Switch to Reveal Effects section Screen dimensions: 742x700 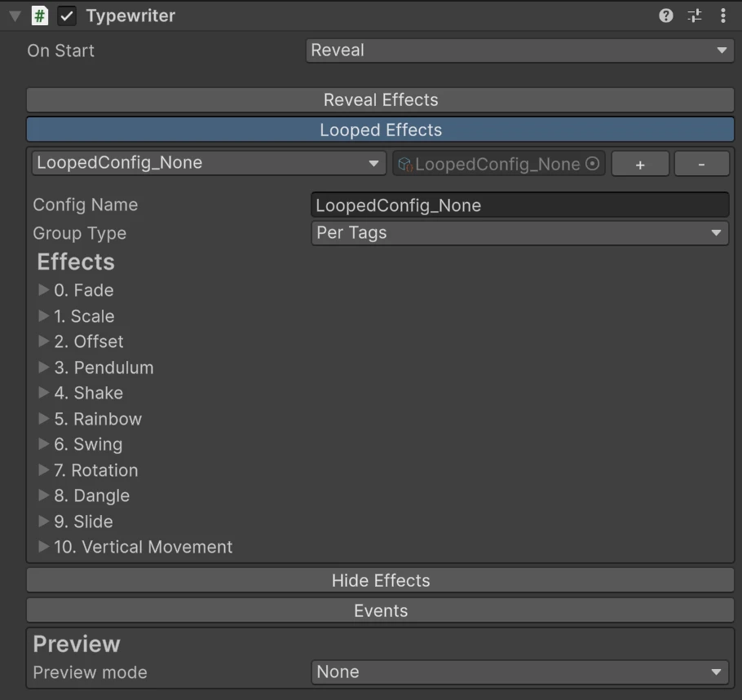pyautogui.click(x=380, y=99)
